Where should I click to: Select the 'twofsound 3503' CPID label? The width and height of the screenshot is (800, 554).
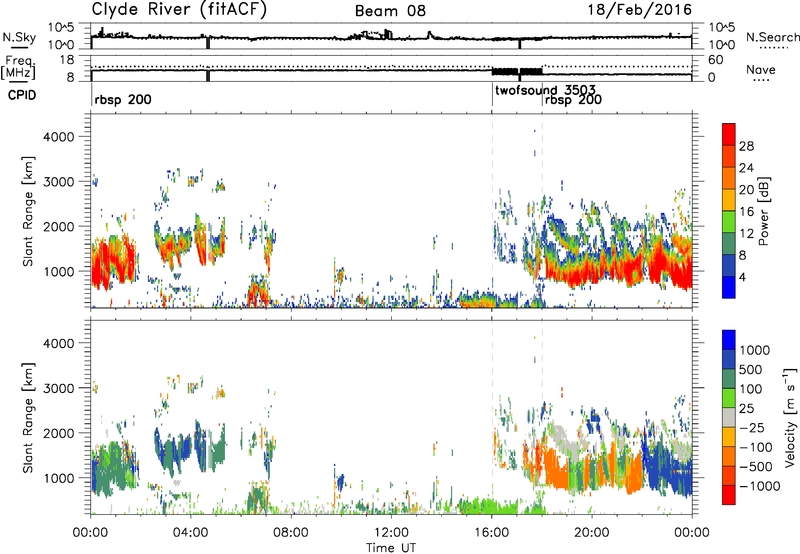tap(545, 90)
